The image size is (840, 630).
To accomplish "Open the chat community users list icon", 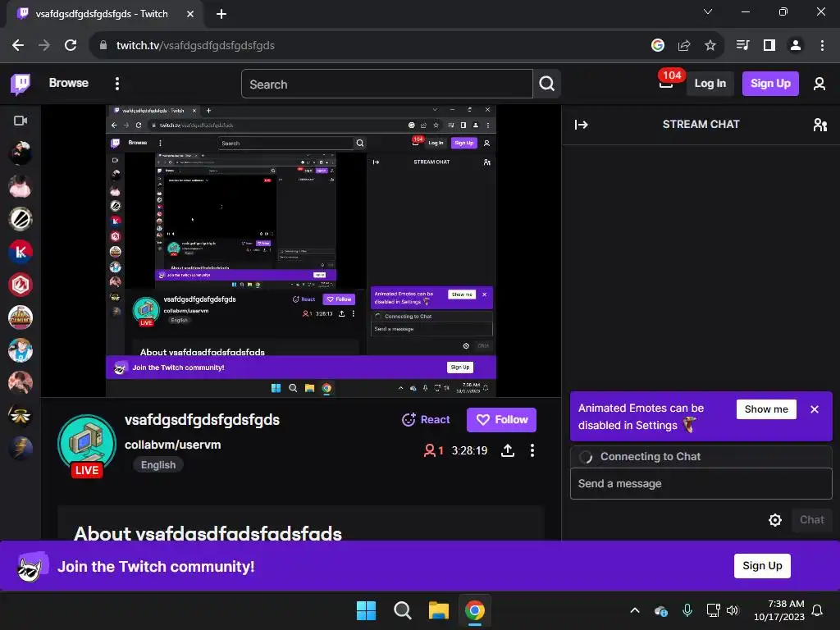I will (x=820, y=125).
